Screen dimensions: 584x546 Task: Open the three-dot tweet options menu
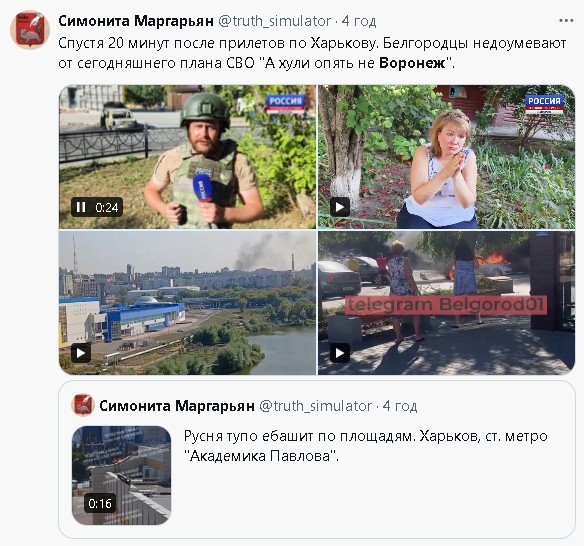566,21
